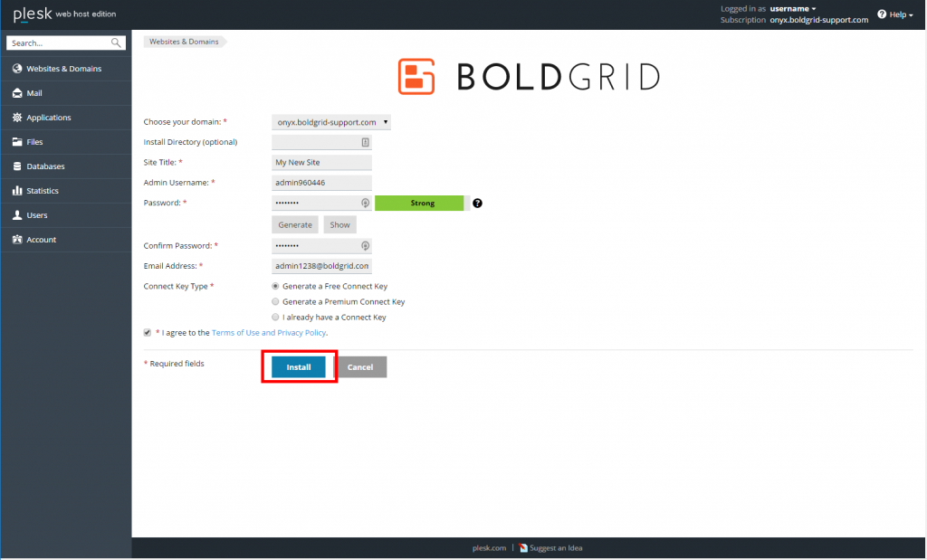Select Generate a Premium Connect Key option
This screenshot has height=560, width=927.
275,301
